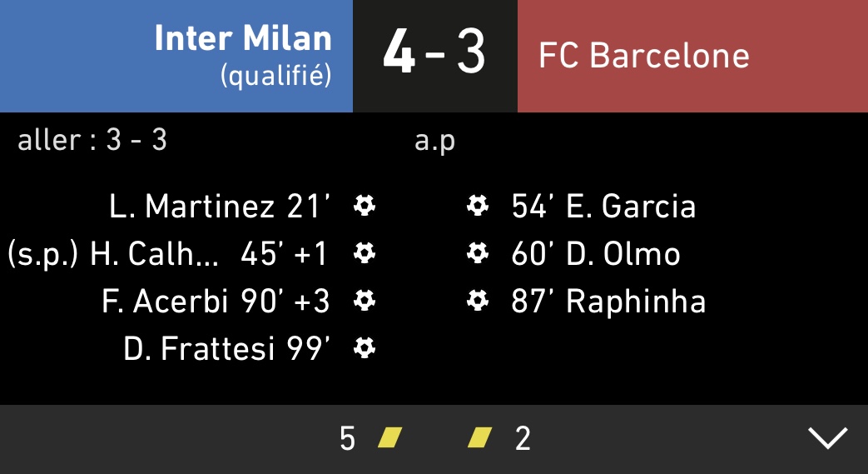Click the goal ball icon beside H. Calh... 45' +1
868x474 pixels.
coord(365,253)
